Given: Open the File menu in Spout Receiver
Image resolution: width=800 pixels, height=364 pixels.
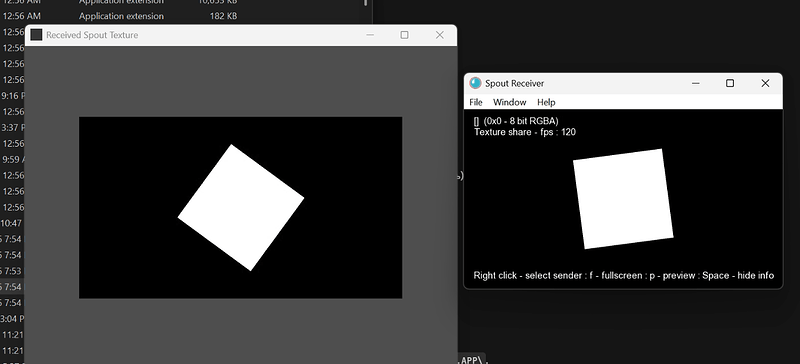Looking at the screenshot, I should click(476, 102).
